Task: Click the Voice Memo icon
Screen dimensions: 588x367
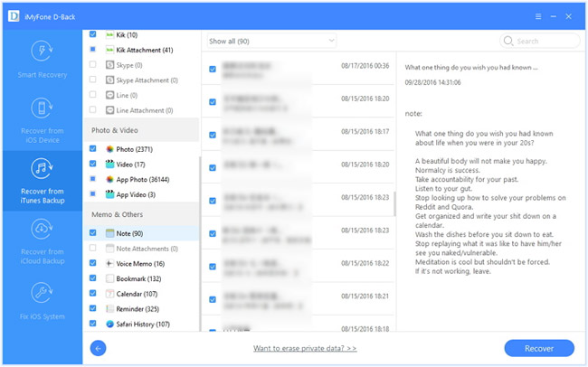Action: point(109,263)
